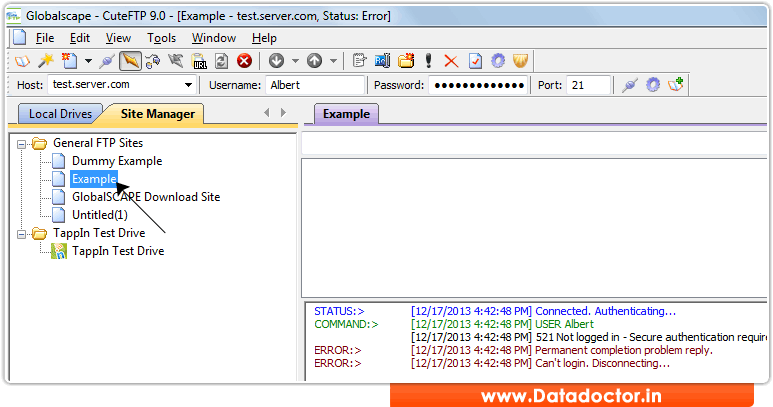Open the Site Manager book icon in toolbar
This screenshot has width=773, height=407.
[22, 61]
